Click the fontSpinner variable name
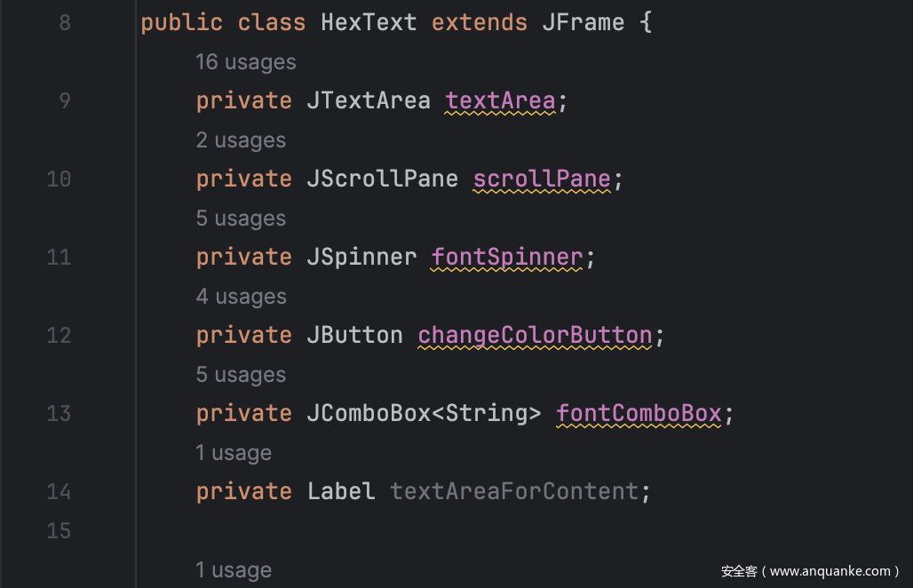This screenshot has width=913, height=588. pos(507,257)
